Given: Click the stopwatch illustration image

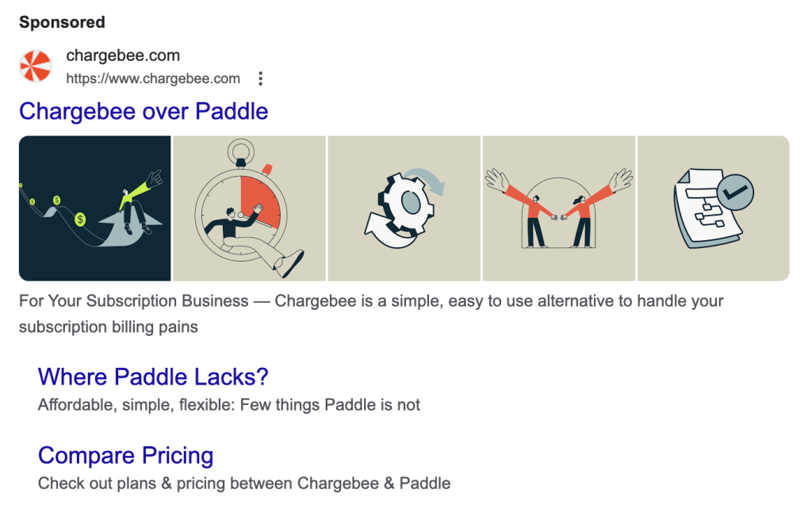Looking at the screenshot, I should 248,208.
